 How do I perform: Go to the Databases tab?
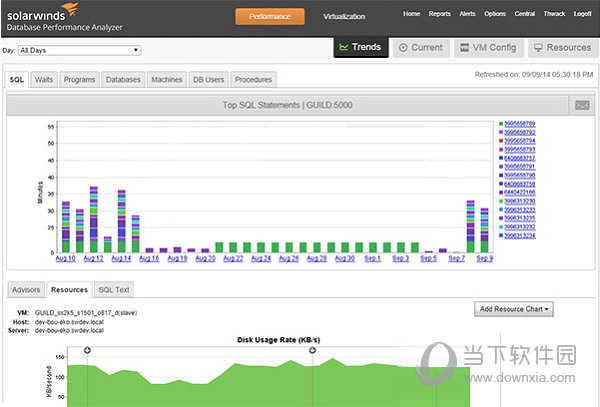pos(123,80)
